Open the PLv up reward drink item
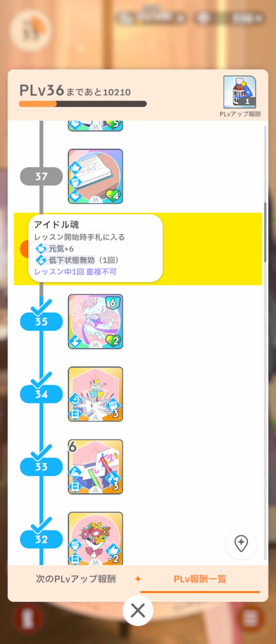Screen dimensions: 276x644 point(240,92)
